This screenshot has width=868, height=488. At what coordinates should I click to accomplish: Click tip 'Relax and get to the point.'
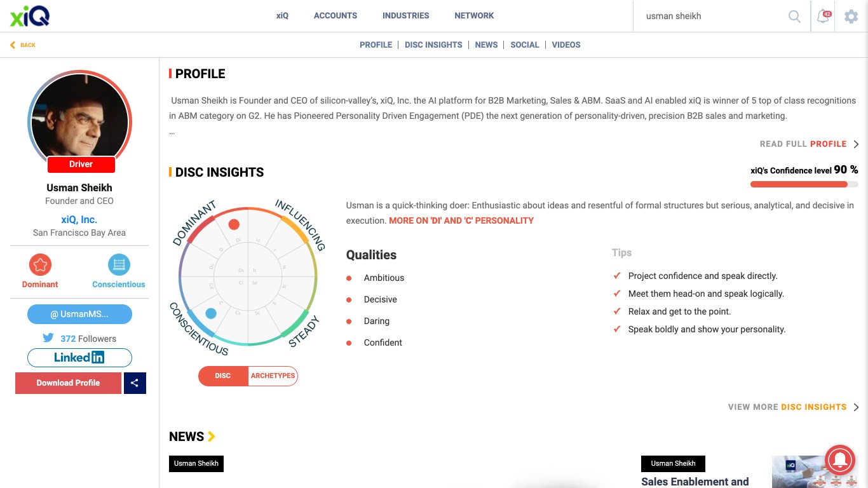(x=679, y=311)
